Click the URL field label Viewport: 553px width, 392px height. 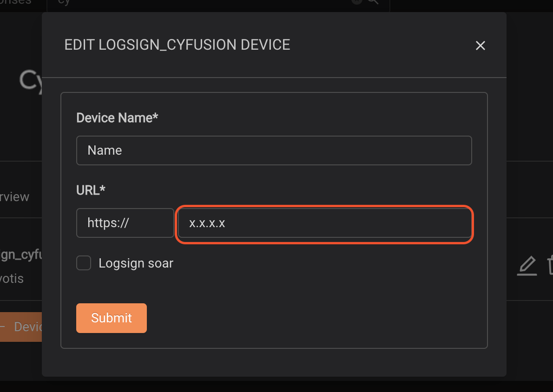pos(91,190)
